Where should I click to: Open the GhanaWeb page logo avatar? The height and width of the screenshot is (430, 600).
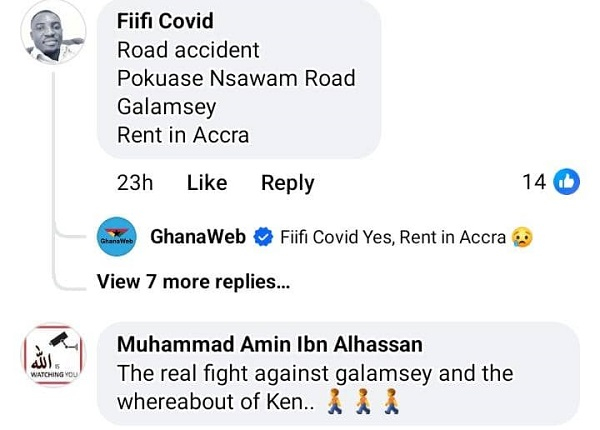pyautogui.click(x=116, y=238)
